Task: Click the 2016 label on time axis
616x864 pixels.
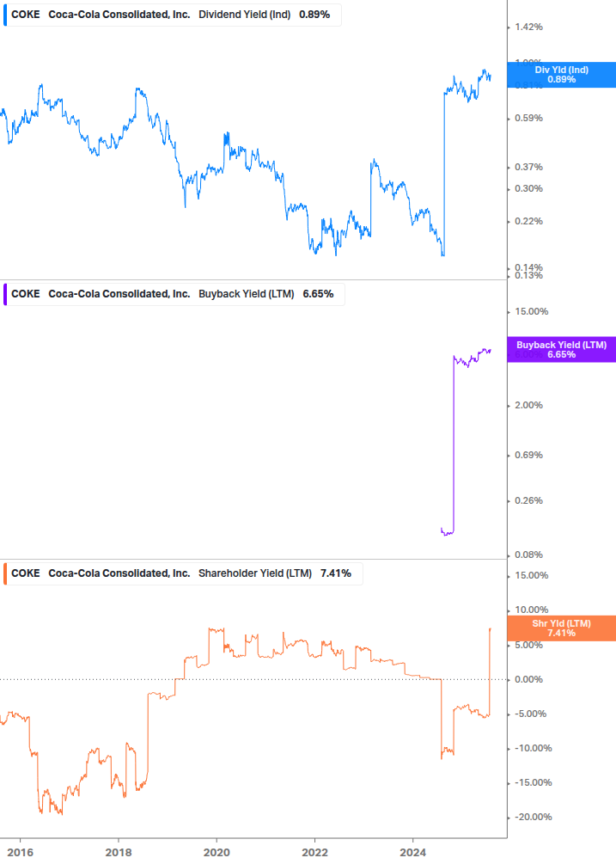Action: 21,853
